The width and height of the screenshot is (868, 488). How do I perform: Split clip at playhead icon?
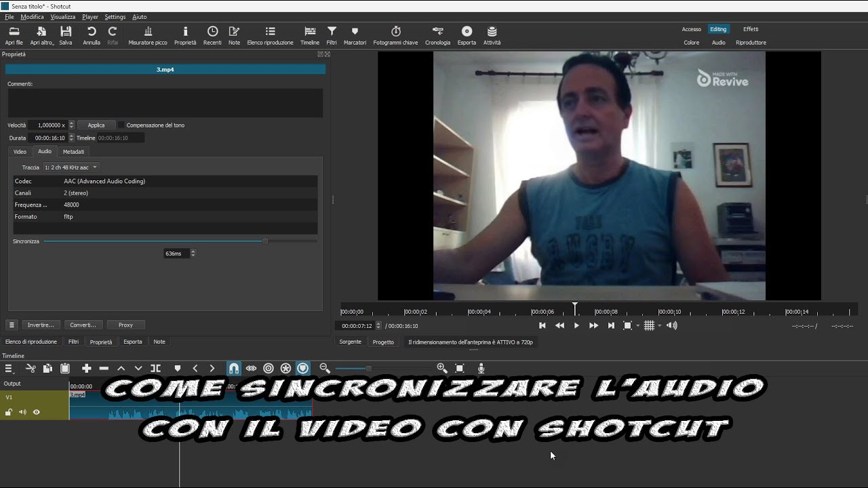click(x=155, y=368)
